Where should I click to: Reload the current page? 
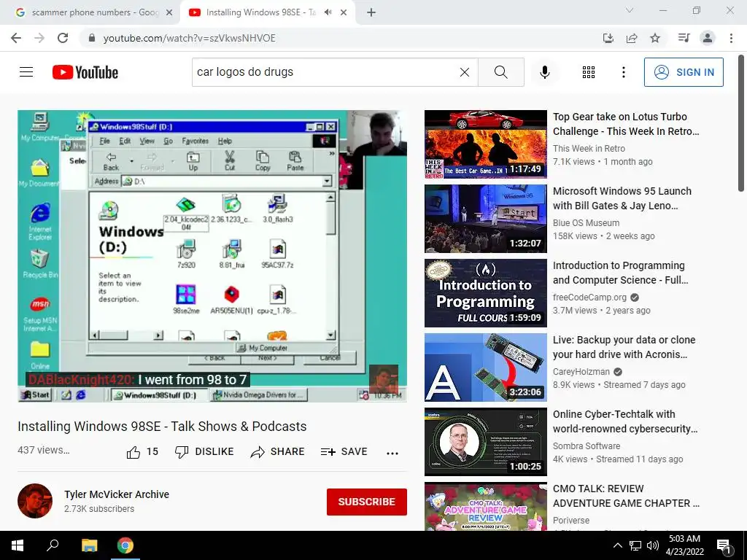click(x=63, y=38)
